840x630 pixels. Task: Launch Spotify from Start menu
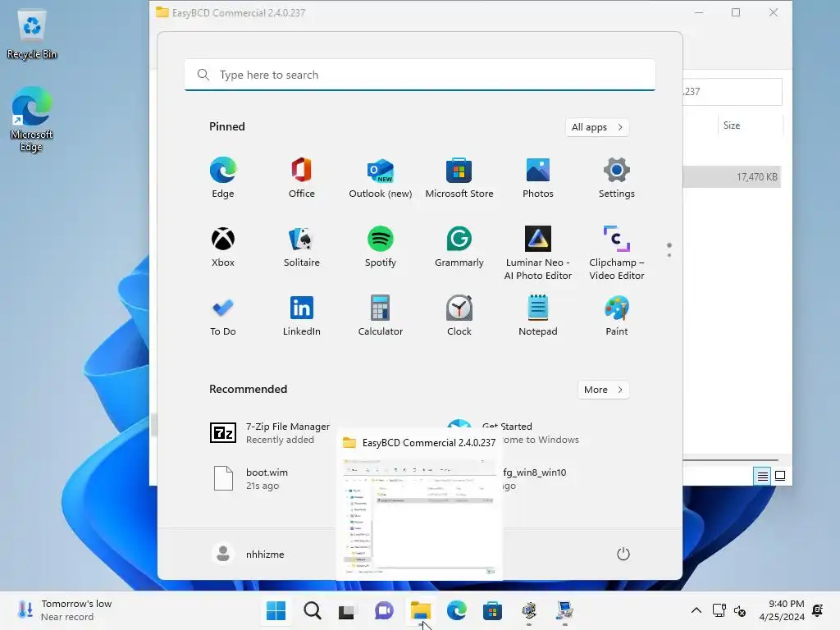(x=381, y=246)
